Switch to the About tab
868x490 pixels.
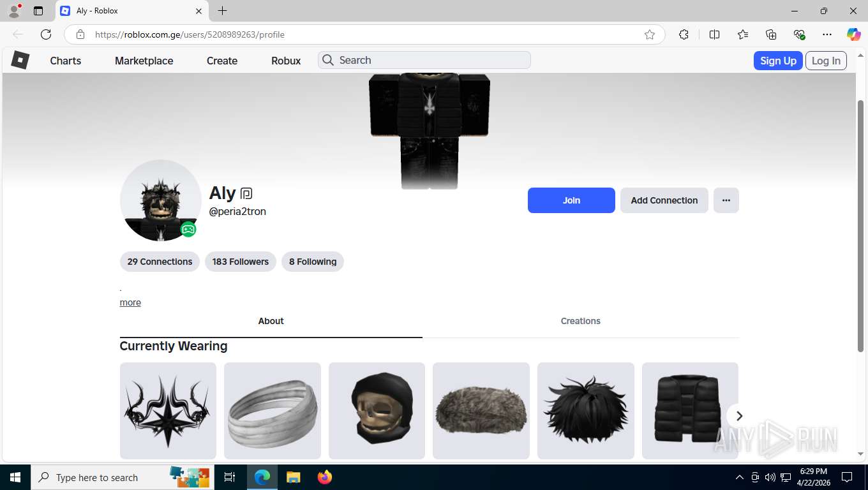(271, 321)
